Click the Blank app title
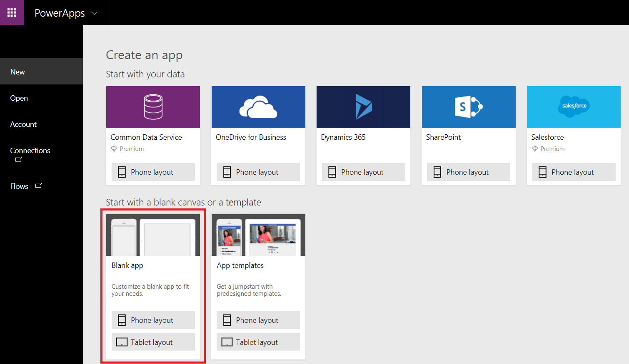 coord(127,265)
